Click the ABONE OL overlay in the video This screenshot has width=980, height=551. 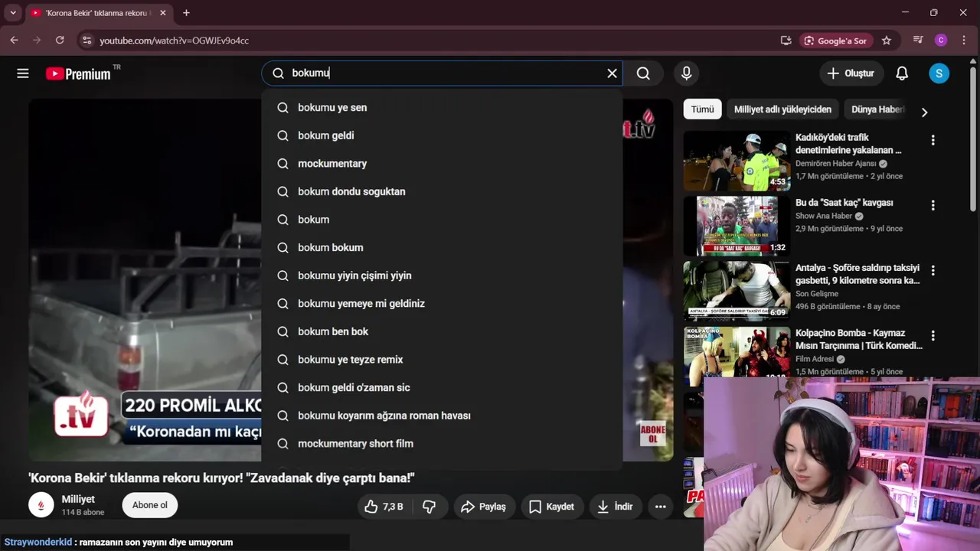coord(653,434)
